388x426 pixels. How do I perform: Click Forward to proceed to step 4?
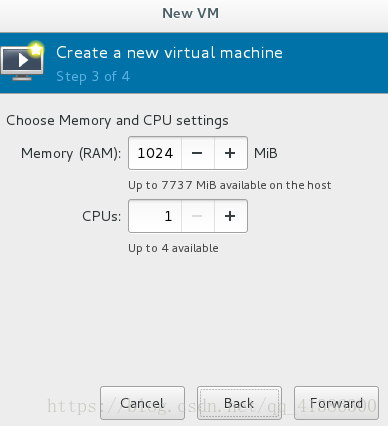pos(336,403)
